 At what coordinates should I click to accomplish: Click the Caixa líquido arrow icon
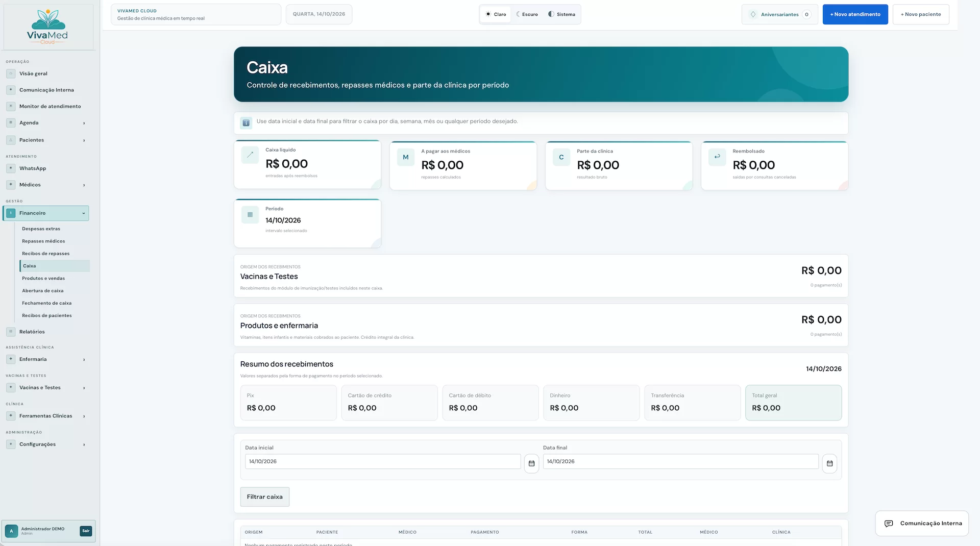250,155
